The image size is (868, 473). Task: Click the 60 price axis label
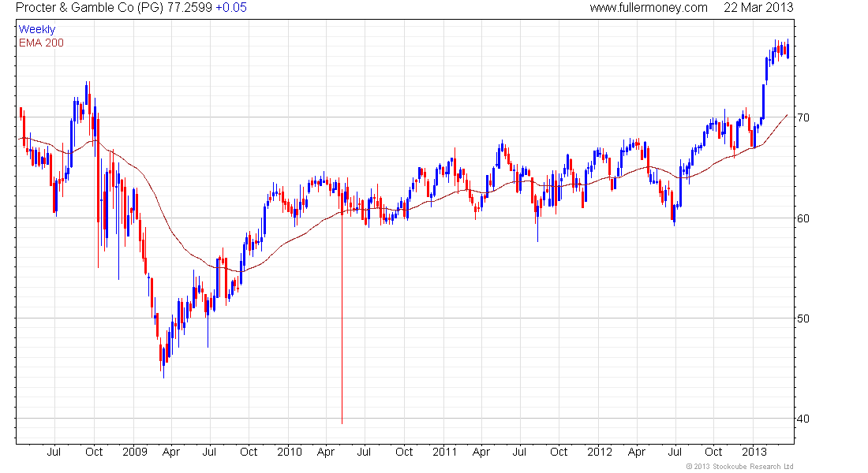click(x=803, y=218)
